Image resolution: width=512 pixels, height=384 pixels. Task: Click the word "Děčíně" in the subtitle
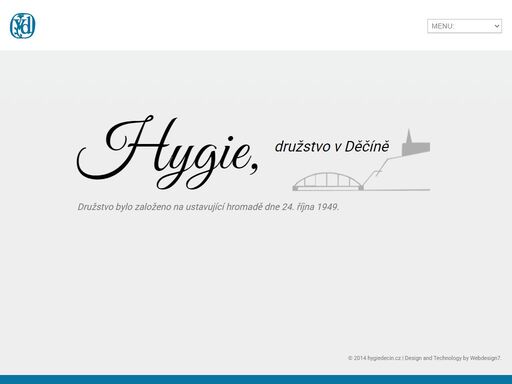pyautogui.click(x=367, y=147)
